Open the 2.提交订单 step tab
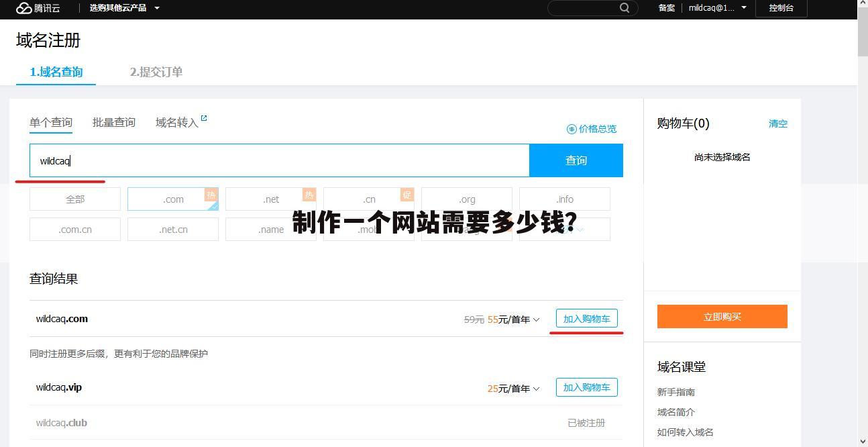Image resolution: width=868 pixels, height=447 pixels. tap(155, 72)
